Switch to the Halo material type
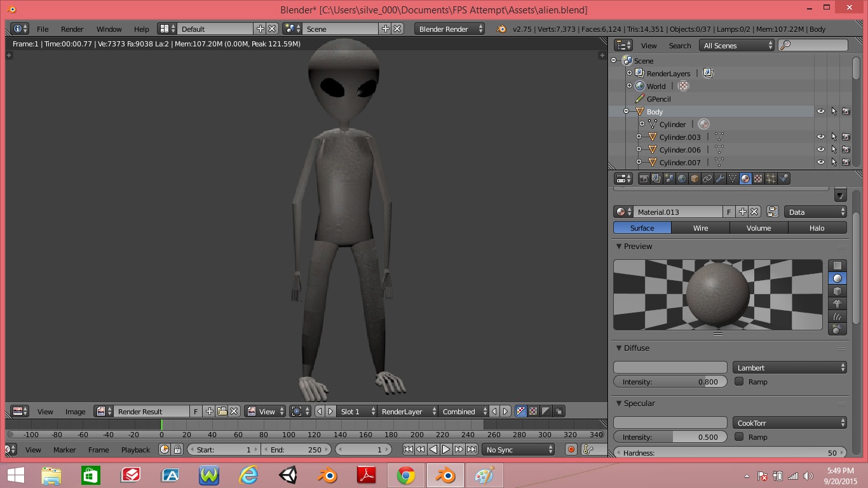This screenshot has width=868, height=488. tap(817, 228)
